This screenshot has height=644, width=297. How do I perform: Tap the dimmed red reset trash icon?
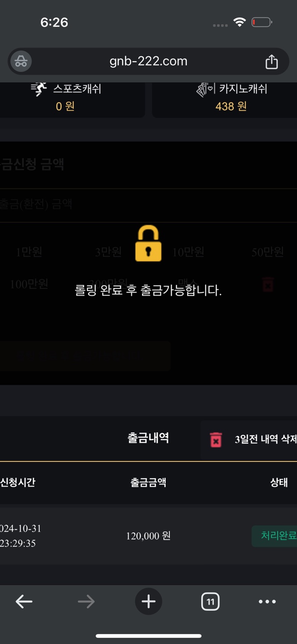tap(268, 284)
